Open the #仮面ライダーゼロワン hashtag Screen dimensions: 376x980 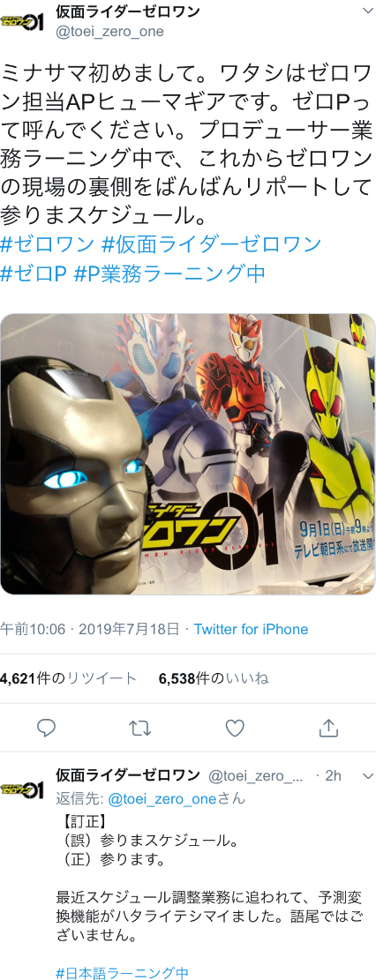click(x=211, y=243)
